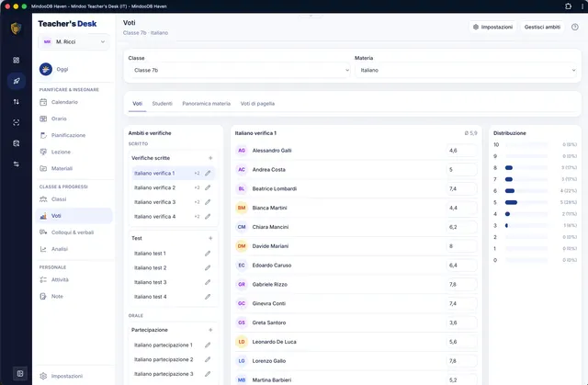Screen dimensions: 588x385
Task: Edit Italiano verifica 1 with pencil icon
Action: (208, 173)
